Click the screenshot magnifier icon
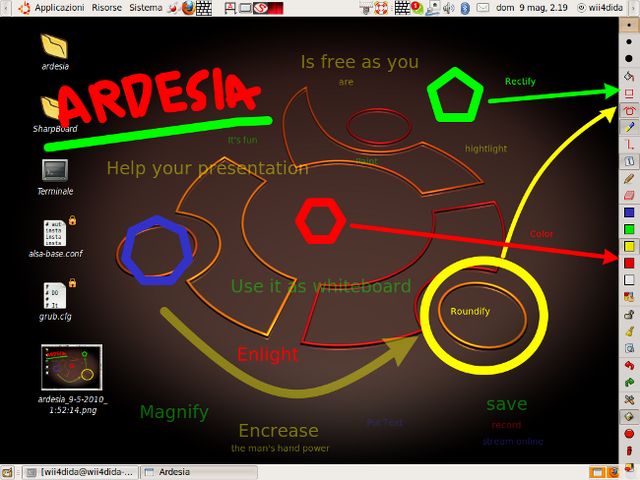Image resolution: width=640 pixels, height=480 pixels. (629, 348)
